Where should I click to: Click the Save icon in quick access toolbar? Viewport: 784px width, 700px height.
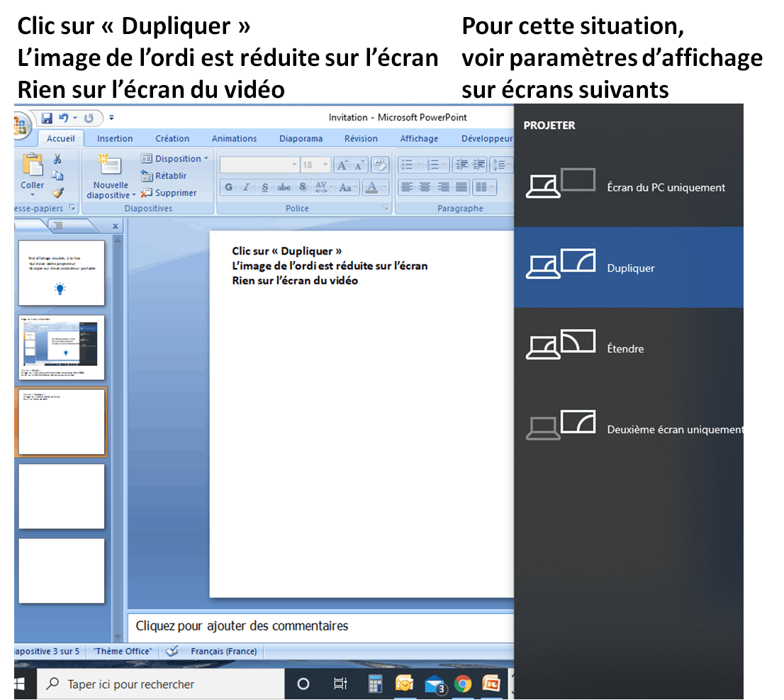pyautogui.click(x=47, y=118)
